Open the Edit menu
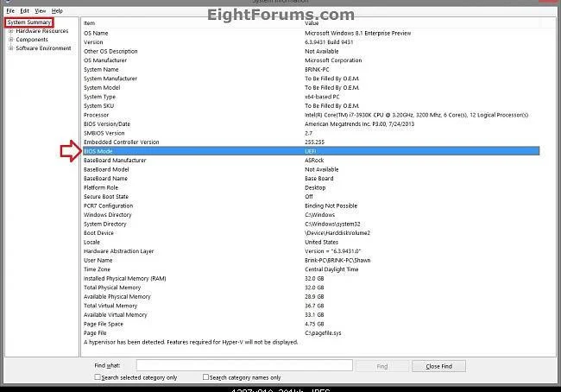 [x=24, y=10]
